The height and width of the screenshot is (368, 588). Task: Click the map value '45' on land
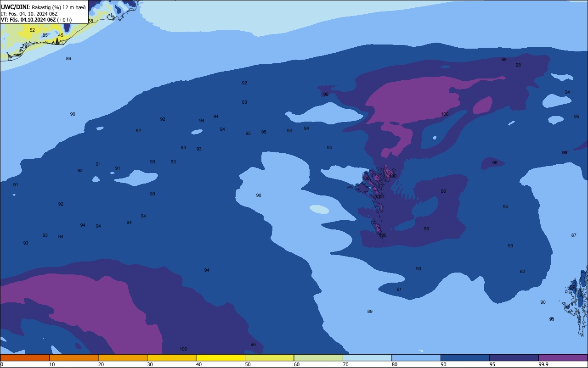(x=61, y=35)
